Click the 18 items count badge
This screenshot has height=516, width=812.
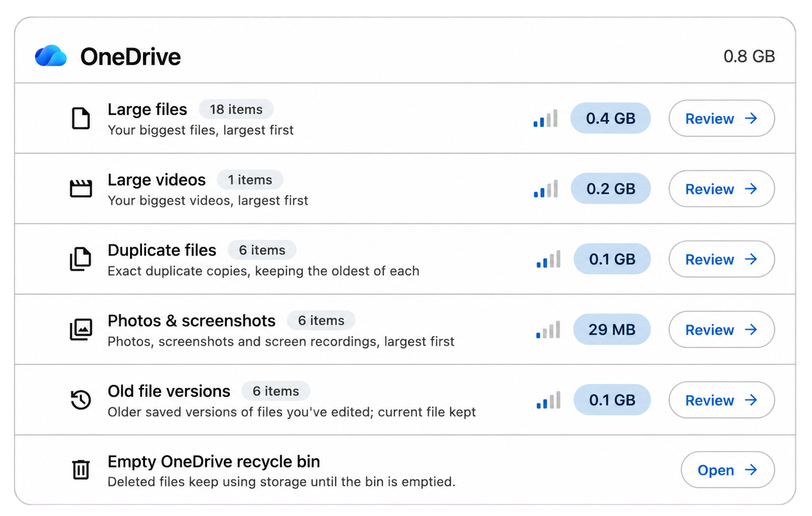(236, 109)
